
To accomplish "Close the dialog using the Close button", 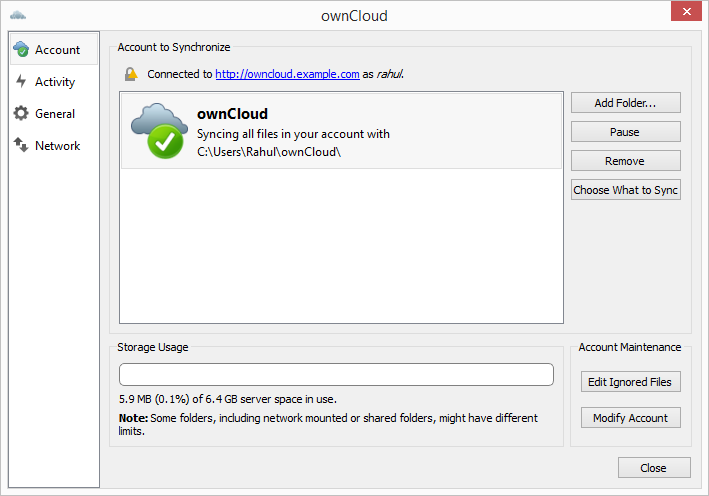I will point(653,468).
